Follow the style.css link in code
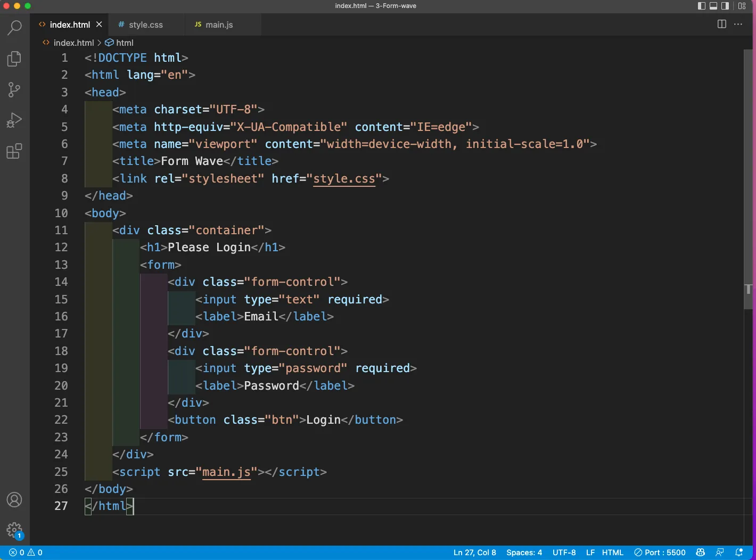The width and height of the screenshot is (756, 560). pyautogui.click(x=344, y=178)
